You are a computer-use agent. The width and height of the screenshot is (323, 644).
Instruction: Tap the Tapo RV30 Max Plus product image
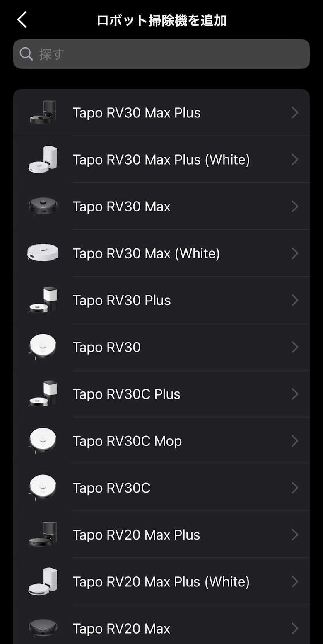click(43, 112)
